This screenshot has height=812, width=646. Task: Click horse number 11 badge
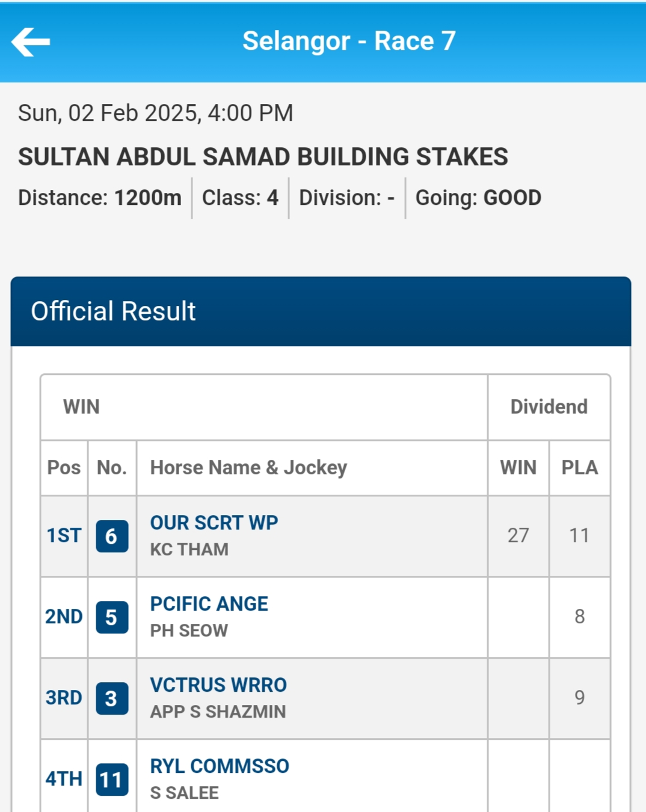pos(112,780)
